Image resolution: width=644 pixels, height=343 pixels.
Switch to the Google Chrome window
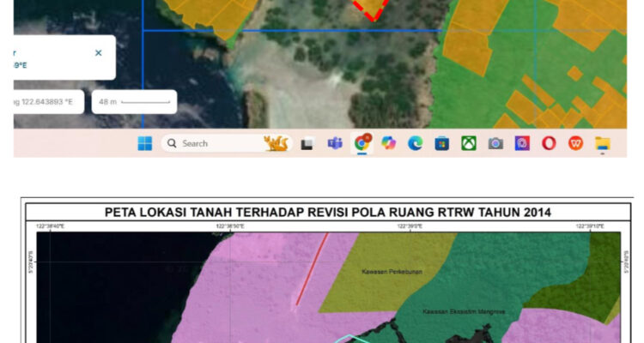pyautogui.click(x=361, y=143)
